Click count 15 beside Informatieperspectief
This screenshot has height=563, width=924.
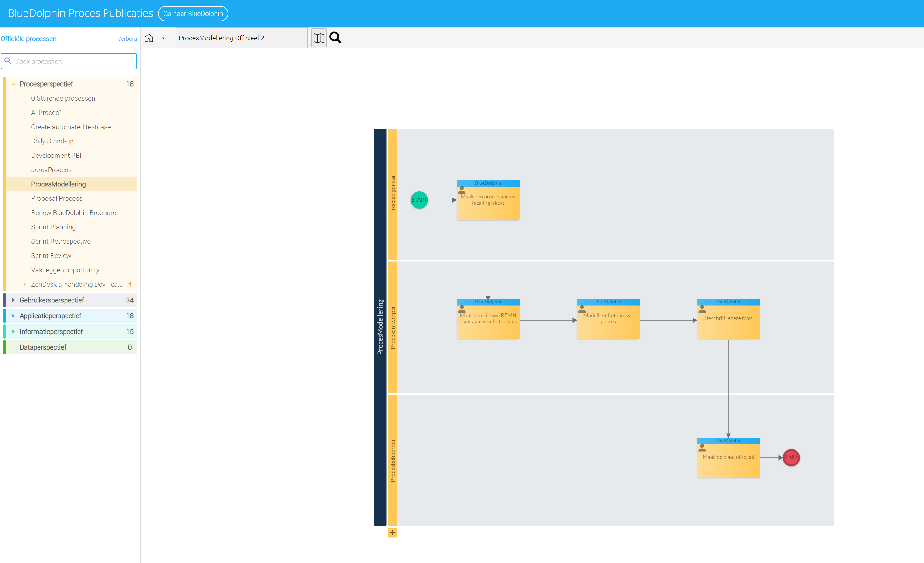130,331
